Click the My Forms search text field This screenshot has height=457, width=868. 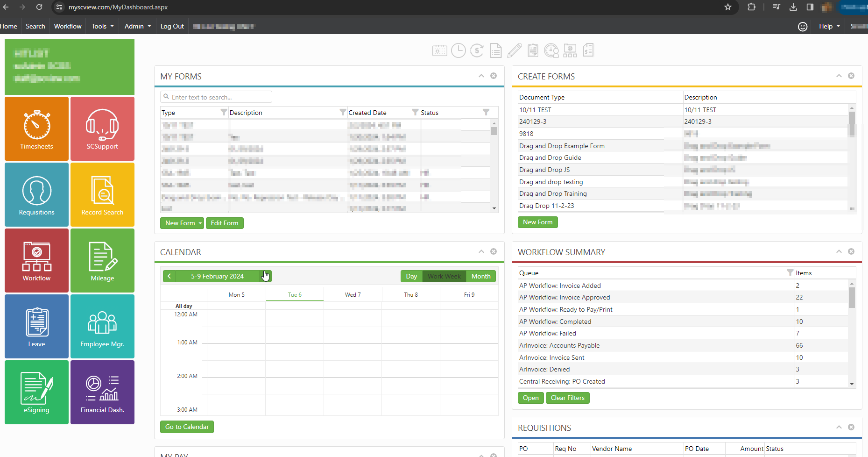pos(216,97)
